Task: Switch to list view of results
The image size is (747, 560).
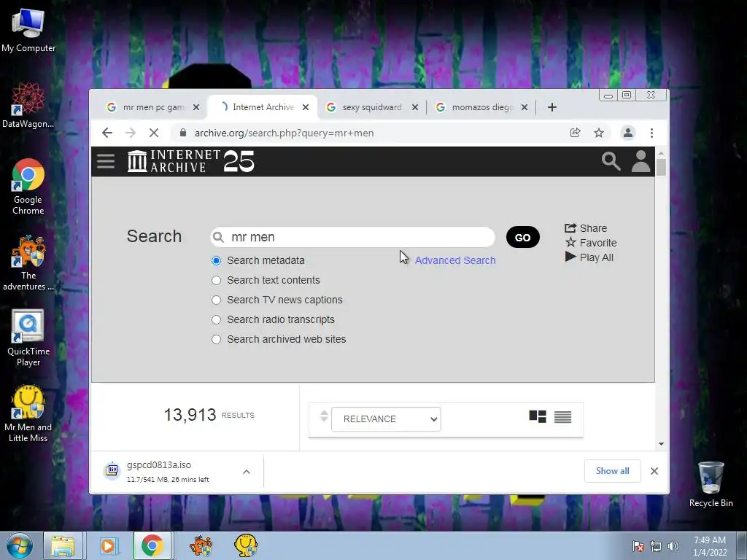Action: click(x=562, y=417)
